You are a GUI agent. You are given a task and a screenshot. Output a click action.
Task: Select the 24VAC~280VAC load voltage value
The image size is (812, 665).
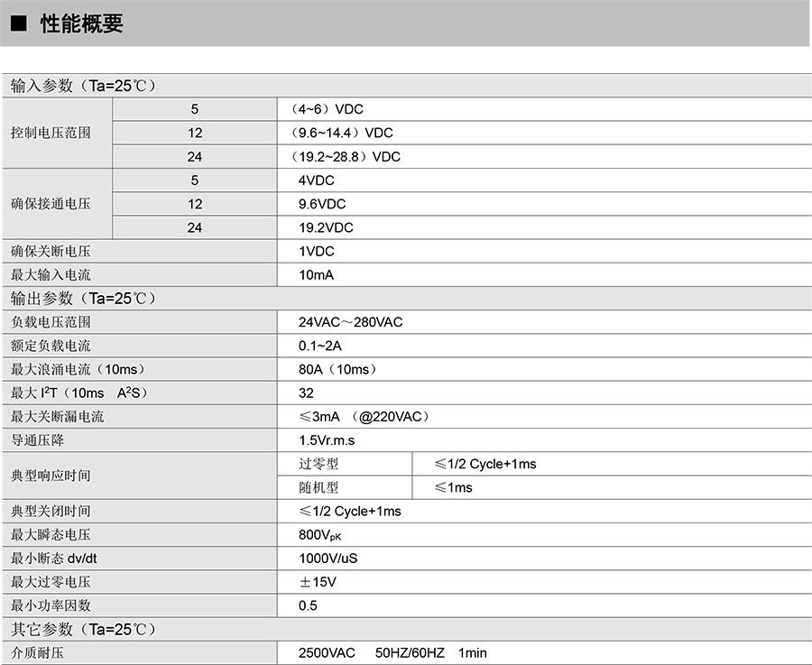point(350,322)
